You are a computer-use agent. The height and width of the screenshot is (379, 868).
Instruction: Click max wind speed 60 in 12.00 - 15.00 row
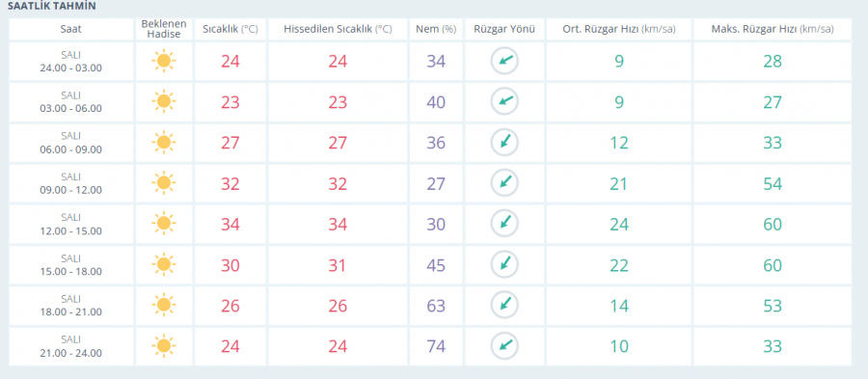pyautogui.click(x=773, y=225)
